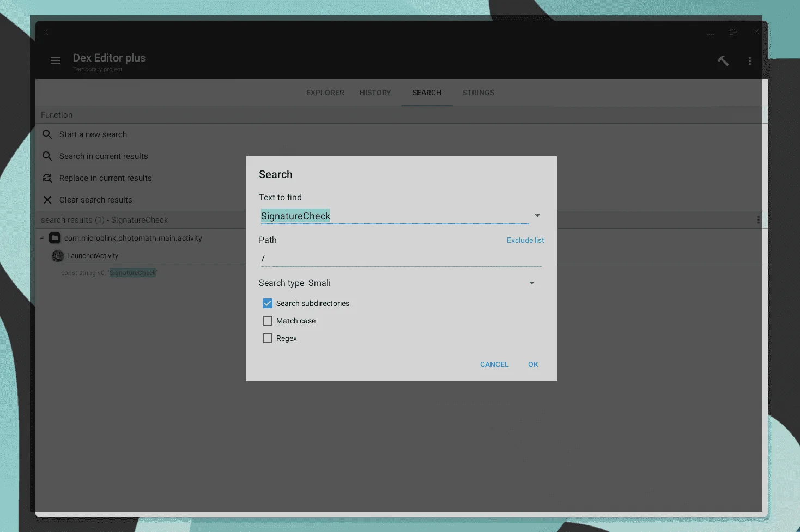
Task: Open the Text to find history dropdown
Action: coord(537,216)
